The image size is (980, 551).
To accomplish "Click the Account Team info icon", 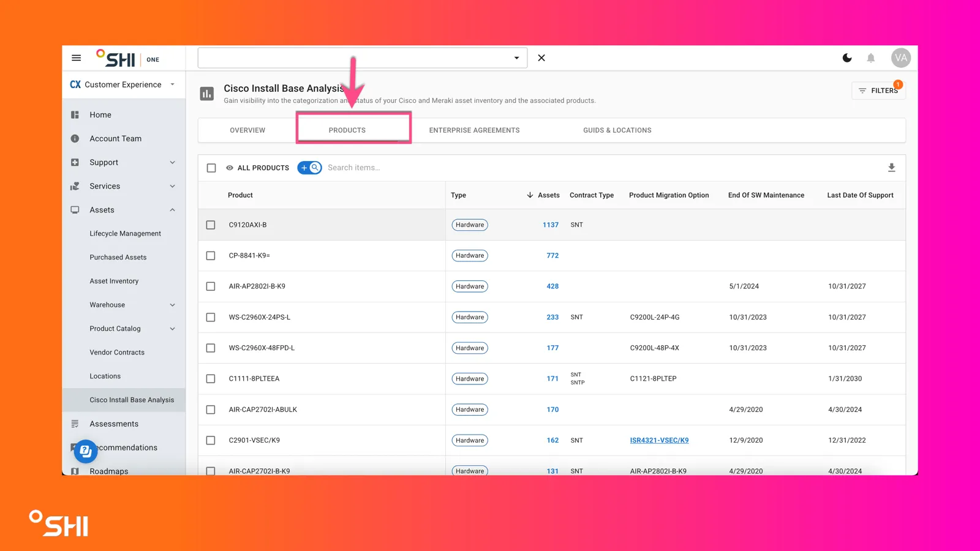I will pos(75,138).
